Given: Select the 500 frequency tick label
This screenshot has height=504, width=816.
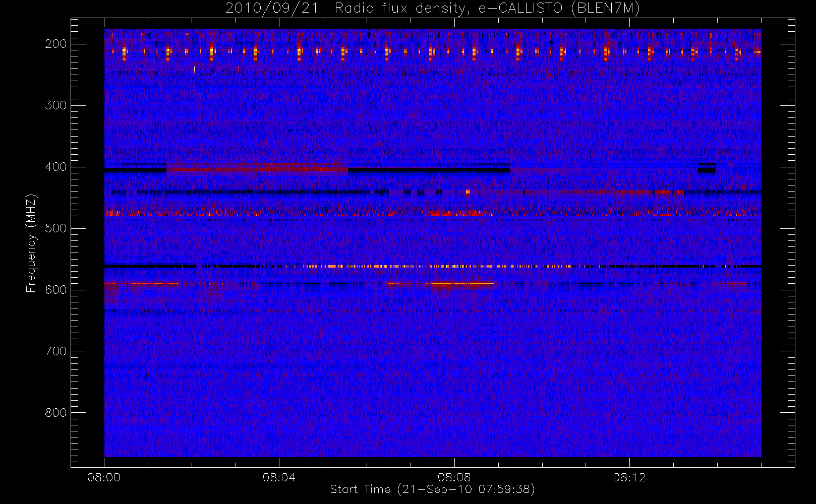Looking at the screenshot, I should [55, 228].
